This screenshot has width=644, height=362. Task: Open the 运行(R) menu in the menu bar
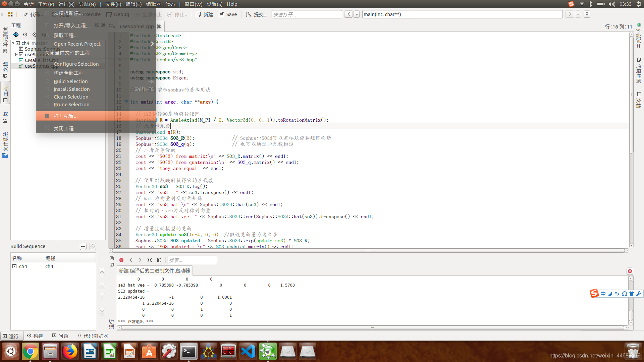pos(66,4)
